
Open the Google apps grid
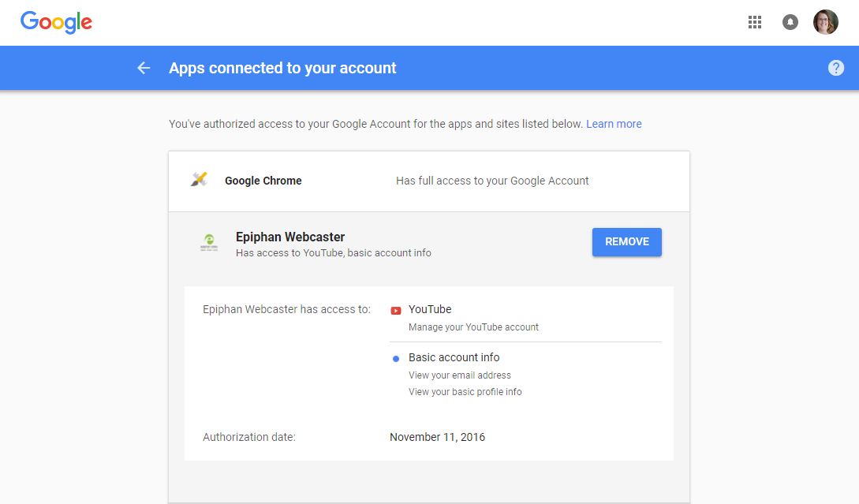click(x=754, y=22)
